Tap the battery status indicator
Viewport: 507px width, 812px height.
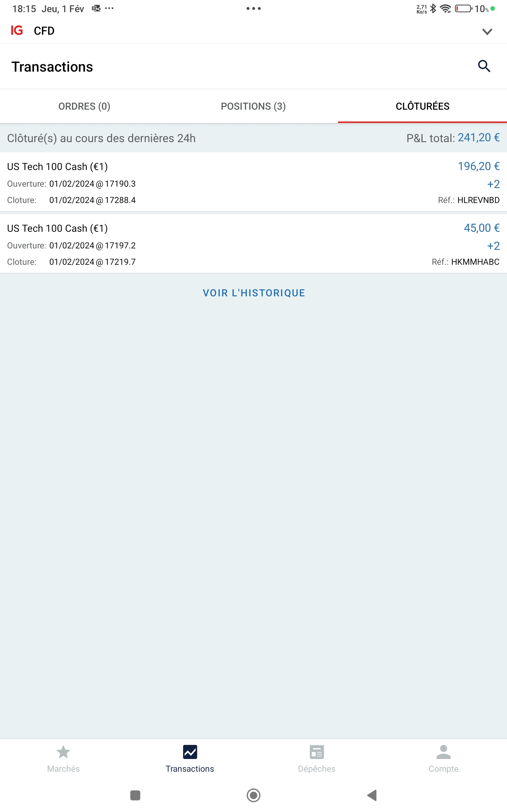pyautogui.click(x=463, y=9)
